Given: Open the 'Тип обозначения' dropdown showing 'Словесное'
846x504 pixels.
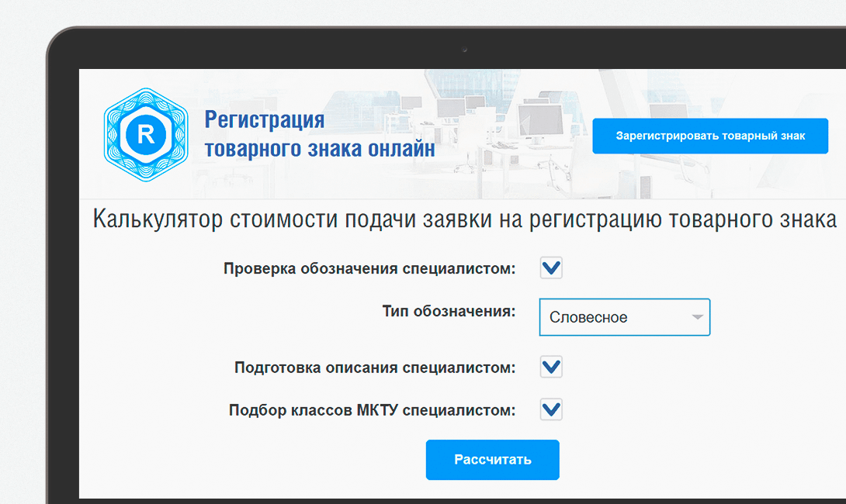Looking at the screenshot, I should (x=624, y=317).
